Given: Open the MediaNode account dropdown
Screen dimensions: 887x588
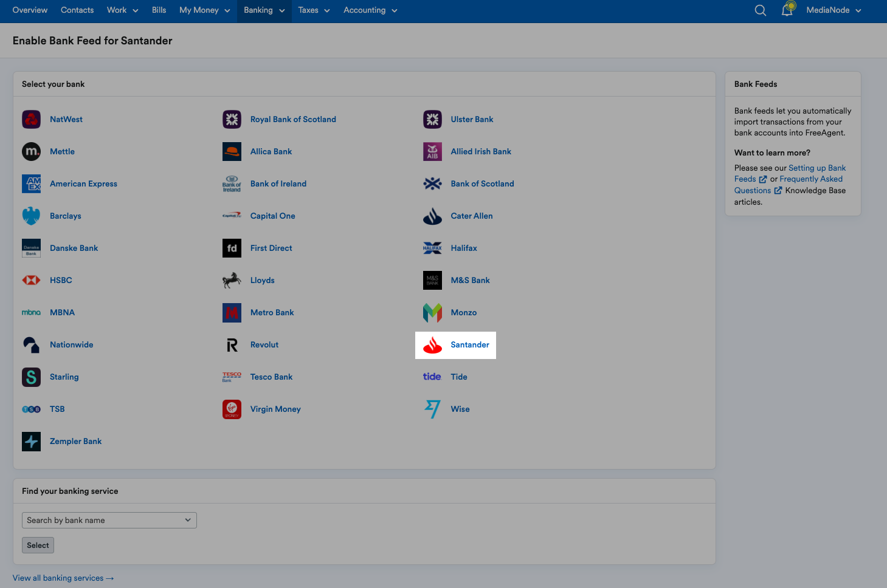Looking at the screenshot, I should (x=834, y=10).
